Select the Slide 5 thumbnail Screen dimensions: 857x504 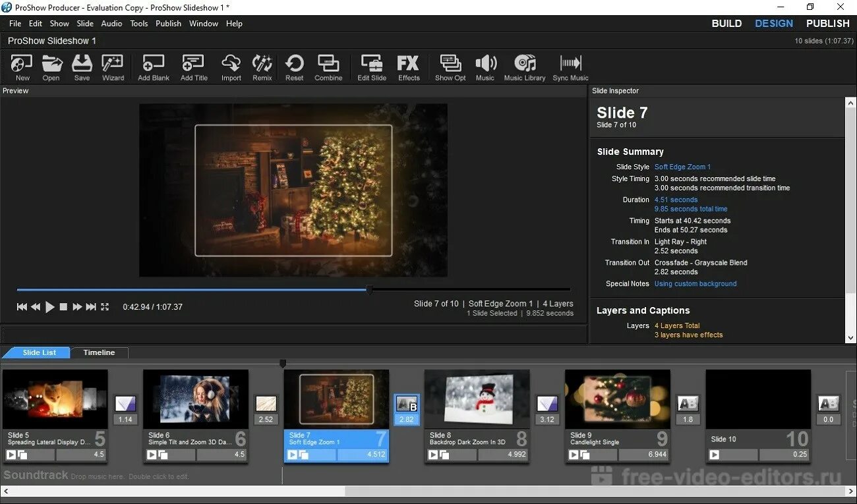[55, 399]
